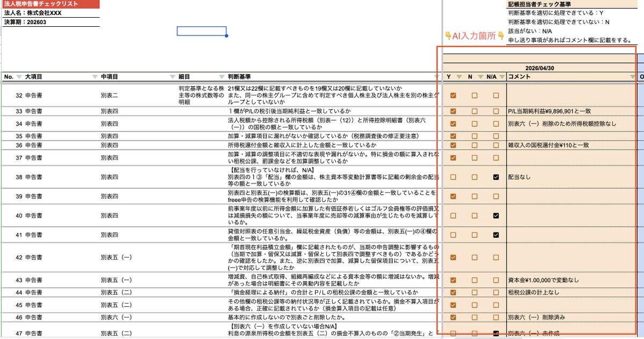This screenshot has height=339, width=644.
Task: Select the 判定基準となる株主等の株式数等の明細 cell
Action: click(x=202, y=95)
